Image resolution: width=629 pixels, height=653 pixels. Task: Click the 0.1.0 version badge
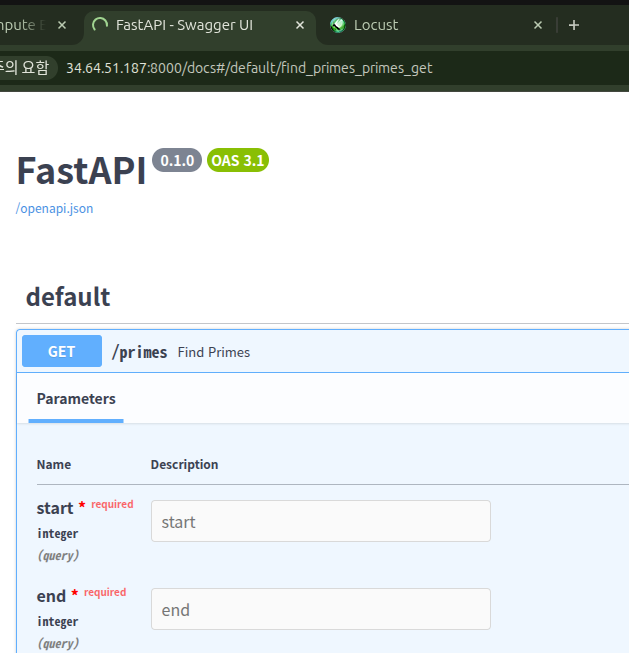[177, 160]
